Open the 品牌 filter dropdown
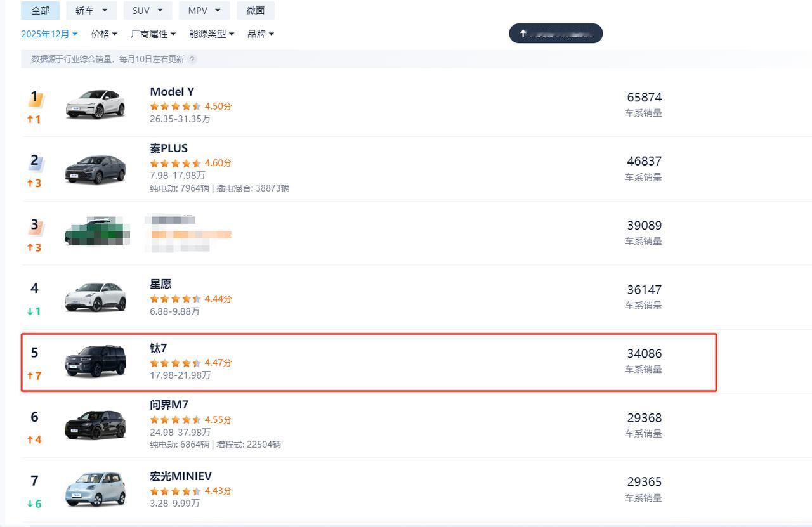Screen dimensions: 812x527 pyautogui.click(x=260, y=34)
